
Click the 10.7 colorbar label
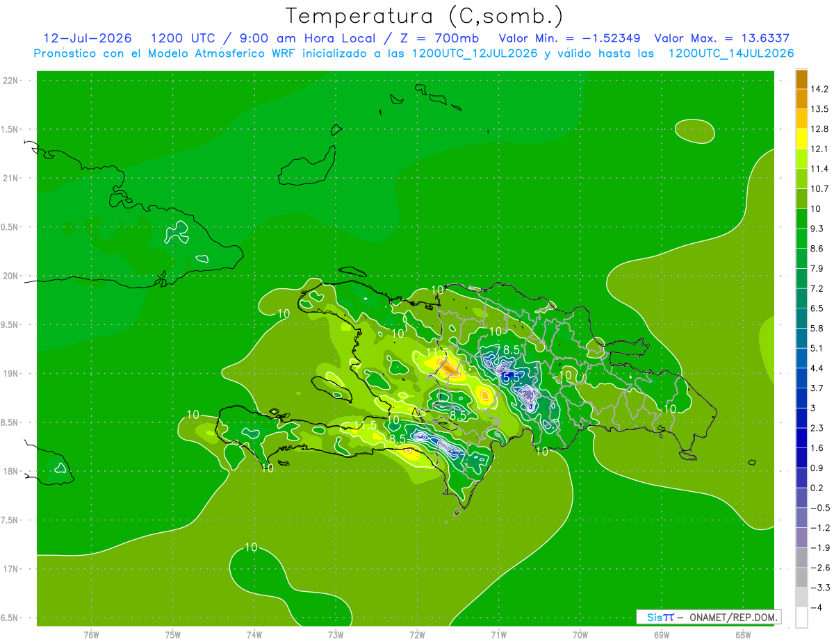point(820,189)
